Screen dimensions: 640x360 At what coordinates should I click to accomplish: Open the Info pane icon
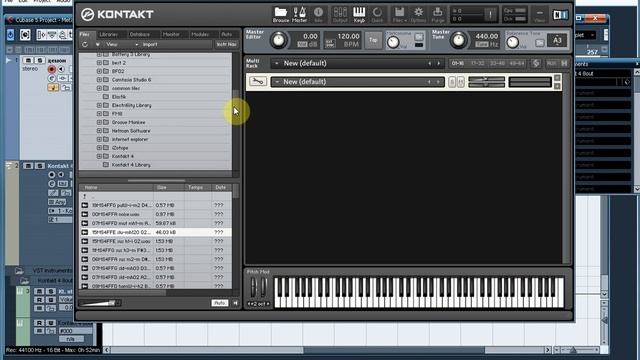318,14
